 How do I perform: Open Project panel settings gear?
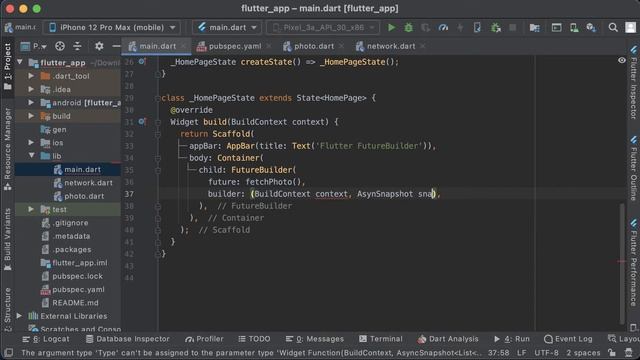[99, 46]
